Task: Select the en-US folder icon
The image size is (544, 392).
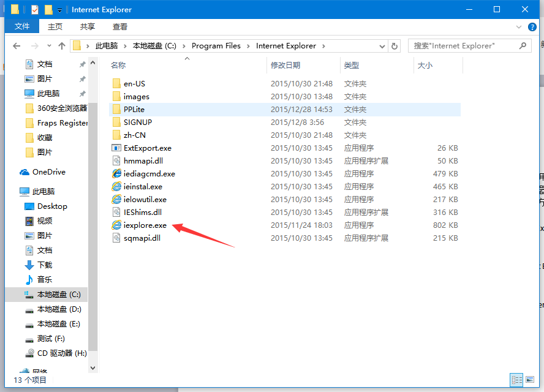Action: [116, 83]
